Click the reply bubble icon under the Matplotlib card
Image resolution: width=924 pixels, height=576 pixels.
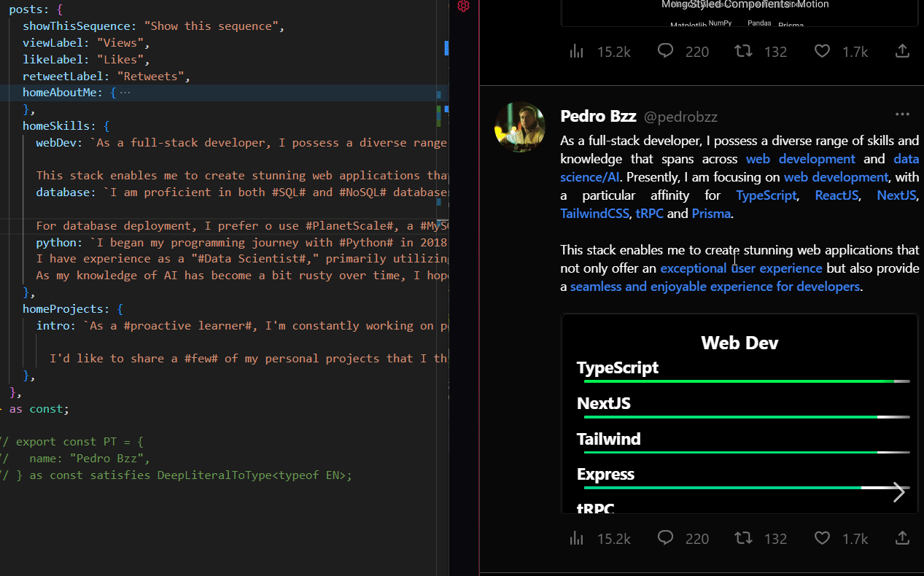(665, 51)
